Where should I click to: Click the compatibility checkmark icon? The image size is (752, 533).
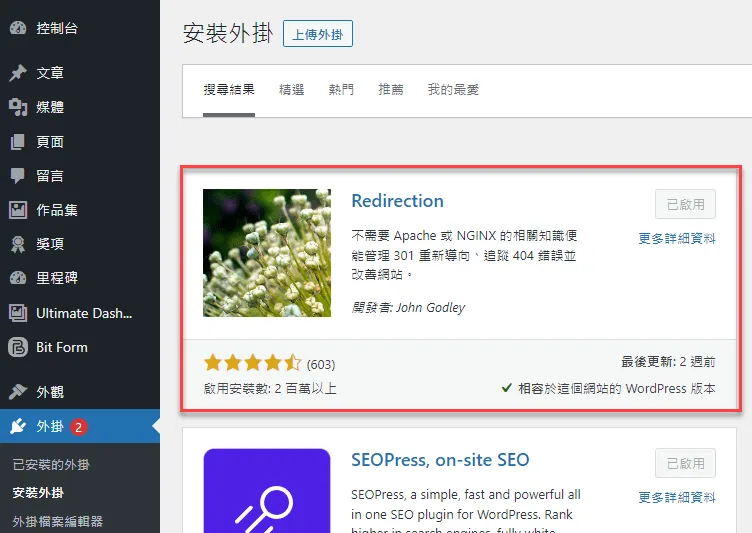click(x=506, y=388)
